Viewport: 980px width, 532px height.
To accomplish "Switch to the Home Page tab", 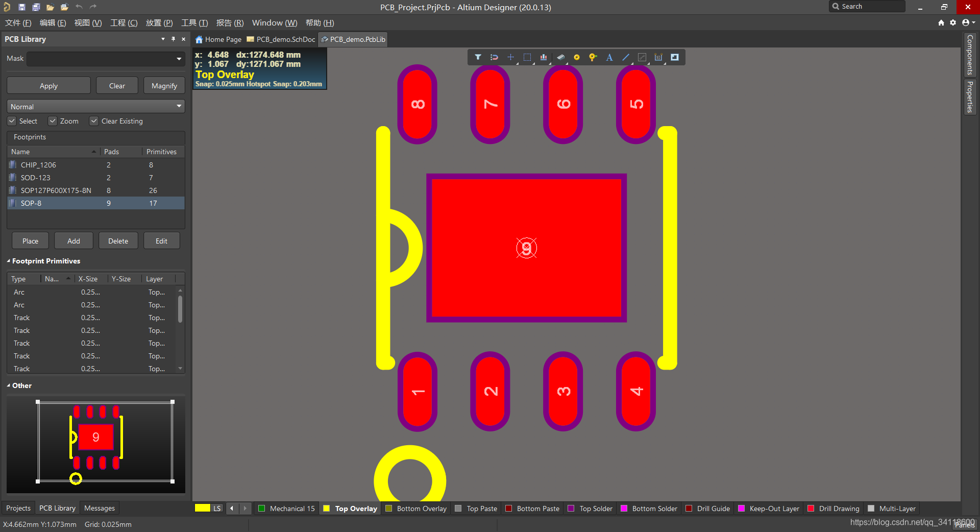I will coord(218,39).
